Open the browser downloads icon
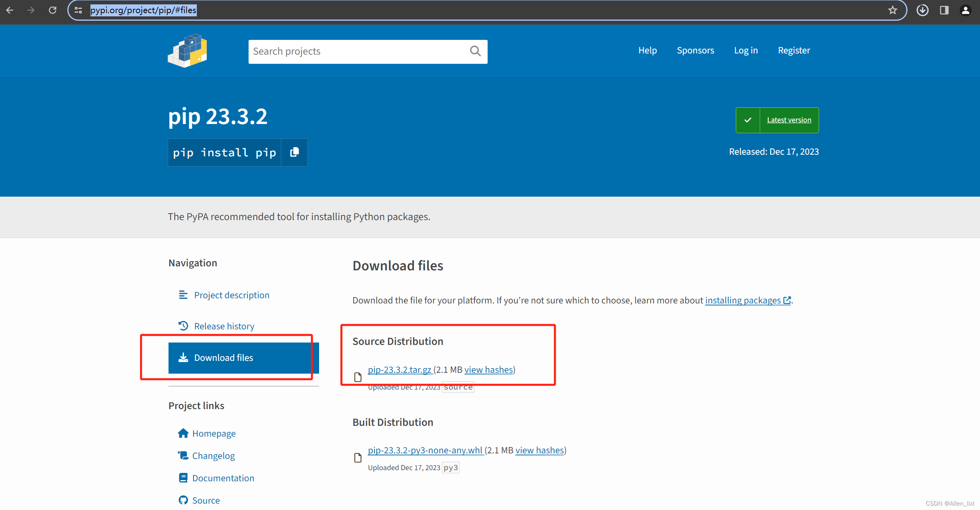Image resolution: width=980 pixels, height=510 pixels. (922, 10)
